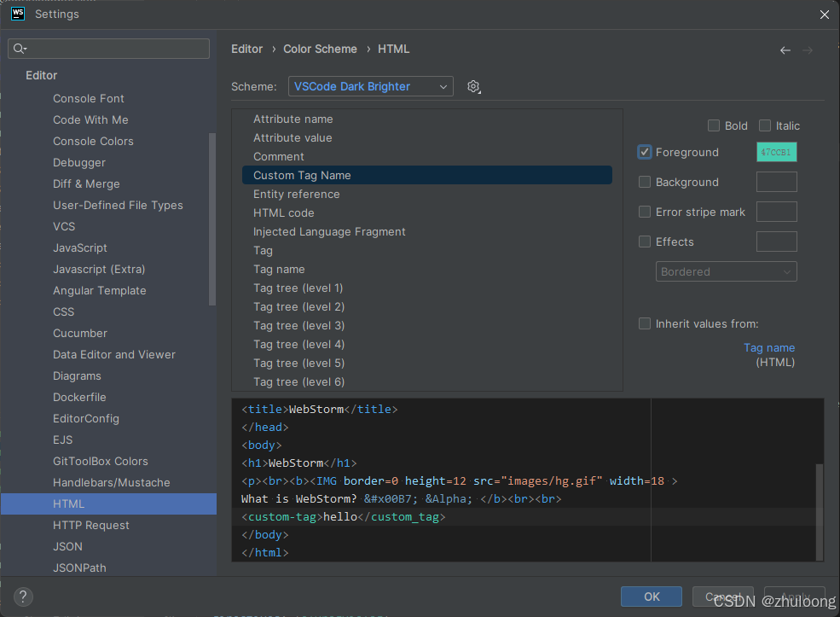
Task: Follow the Tag name link
Action: pos(768,348)
